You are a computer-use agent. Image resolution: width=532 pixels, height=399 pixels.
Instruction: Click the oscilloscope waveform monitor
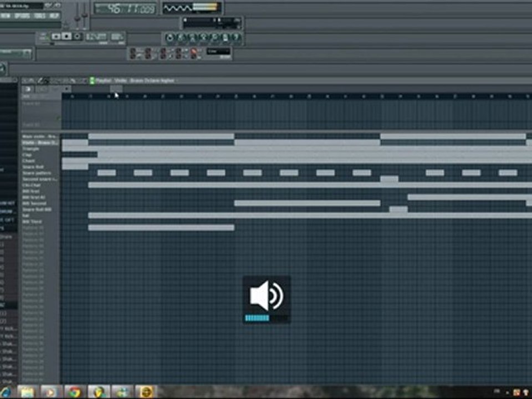pos(178,7)
